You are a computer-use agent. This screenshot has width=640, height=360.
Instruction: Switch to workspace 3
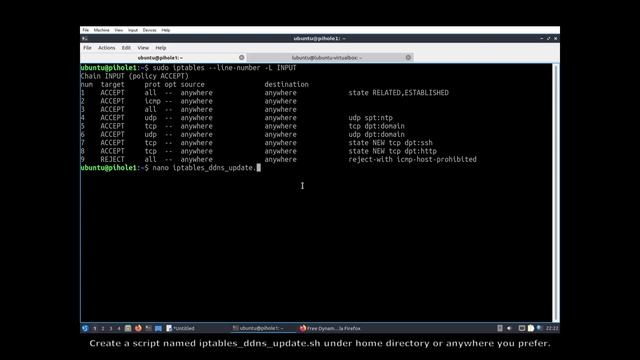[111, 328]
